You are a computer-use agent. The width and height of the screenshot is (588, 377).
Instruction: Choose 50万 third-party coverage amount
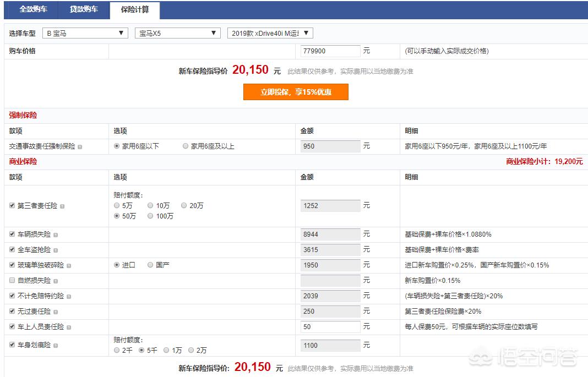tap(117, 216)
